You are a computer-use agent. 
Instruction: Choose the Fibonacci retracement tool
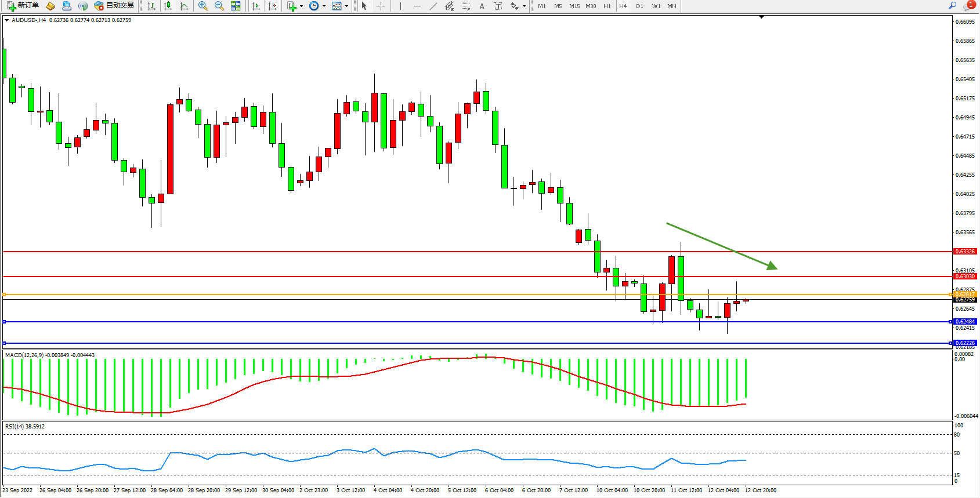pos(465,6)
